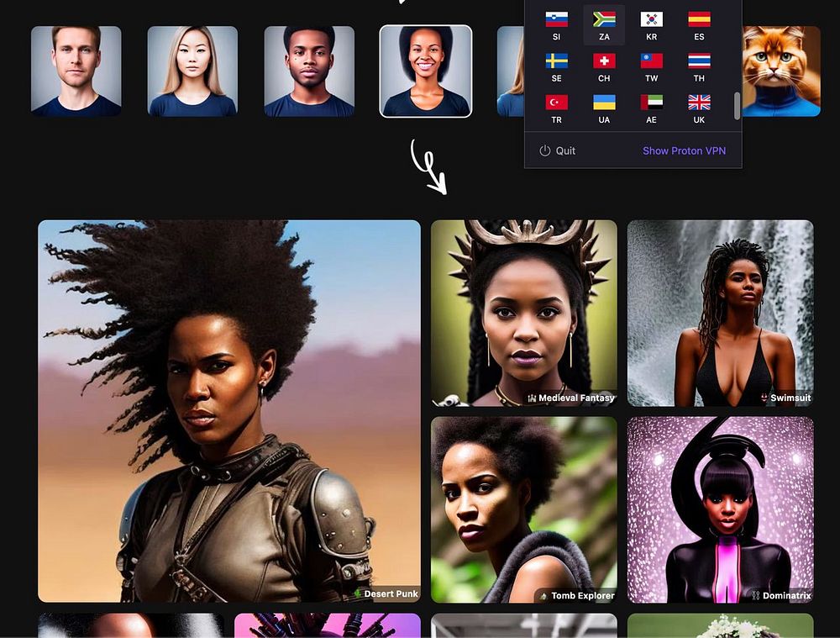
Task: Open the Dominatrix style image
Action: click(x=721, y=510)
